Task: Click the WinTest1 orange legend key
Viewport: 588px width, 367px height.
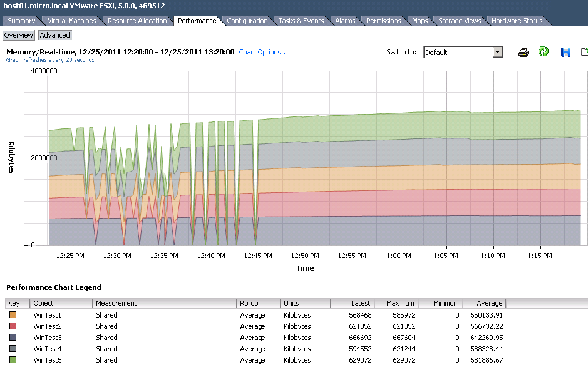Action: click(x=13, y=315)
